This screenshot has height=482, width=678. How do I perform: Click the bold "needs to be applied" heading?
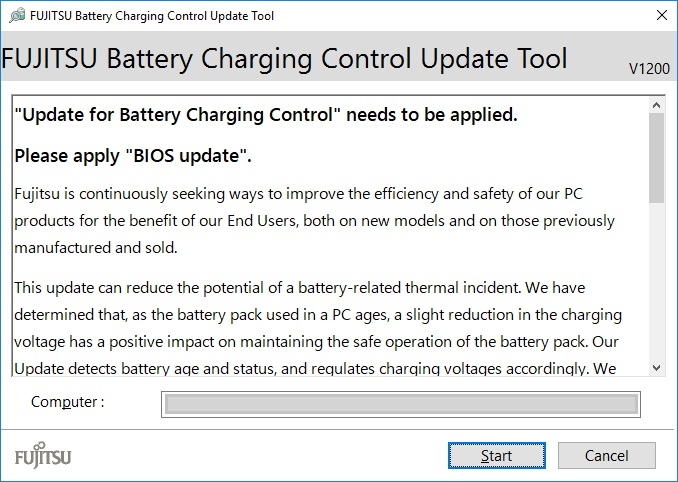(x=266, y=115)
